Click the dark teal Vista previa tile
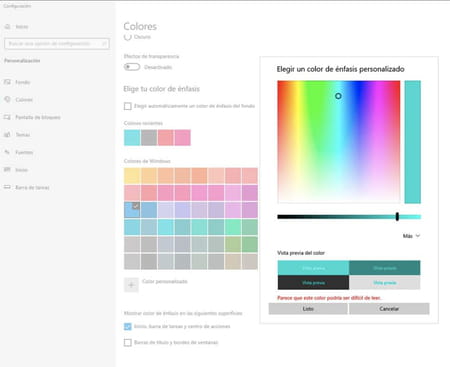 [385, 268]
